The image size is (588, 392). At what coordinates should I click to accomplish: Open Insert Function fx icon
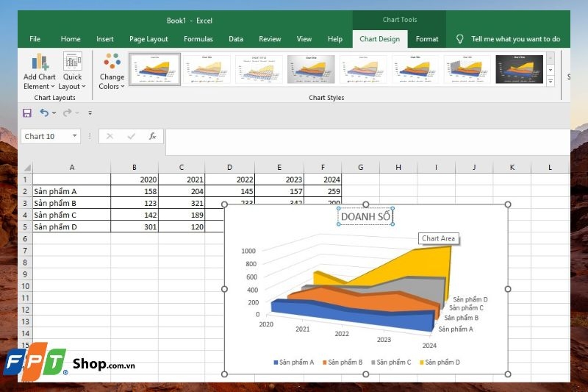(x=152, y=136)
